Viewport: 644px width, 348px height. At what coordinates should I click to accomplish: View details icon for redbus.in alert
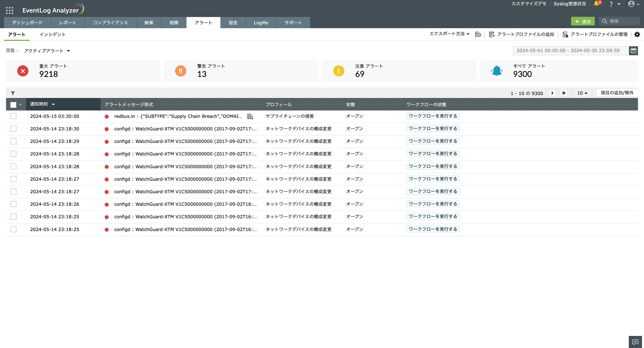click(250, 117)
